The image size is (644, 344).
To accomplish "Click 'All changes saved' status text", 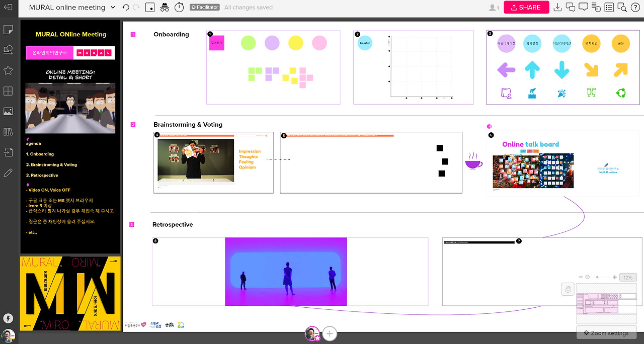I will click(249, 8).
